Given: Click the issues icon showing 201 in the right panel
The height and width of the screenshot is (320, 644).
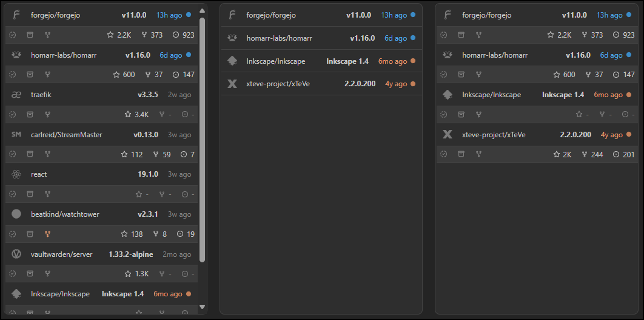Looking at the screenshot, I should (x=616, y=155).
